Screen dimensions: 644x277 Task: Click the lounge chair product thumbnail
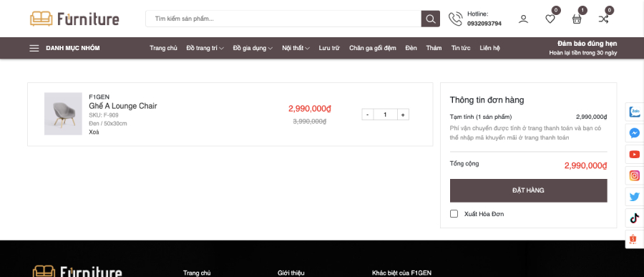click(63, 114)
